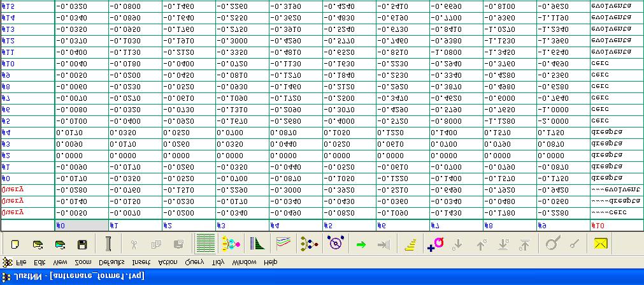
Task: Select the #13 row header
Action: coord(27,29)
